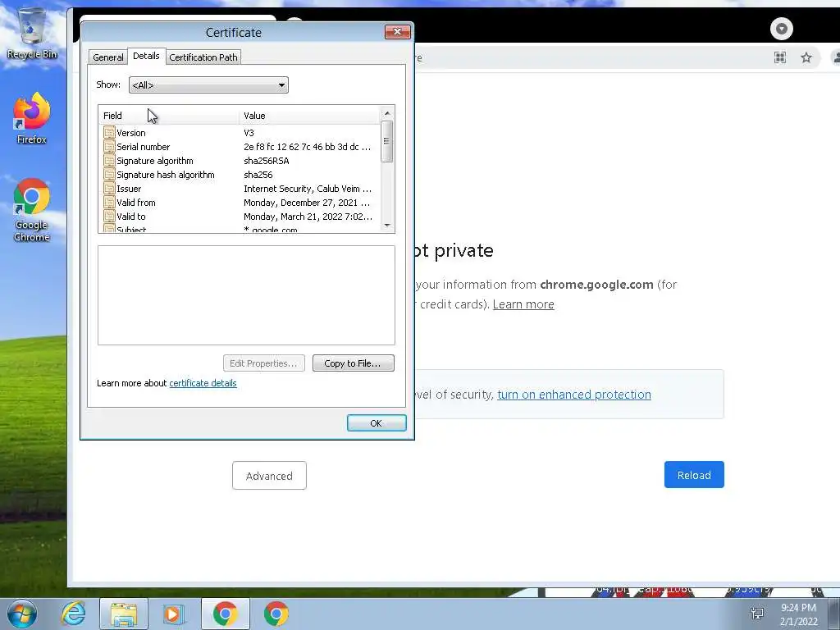Image resolution: width=840 pixels, height=630 pixels.
Task: Select the Serial number field icon
Action: pyautogui.click(x=109, y=146)
